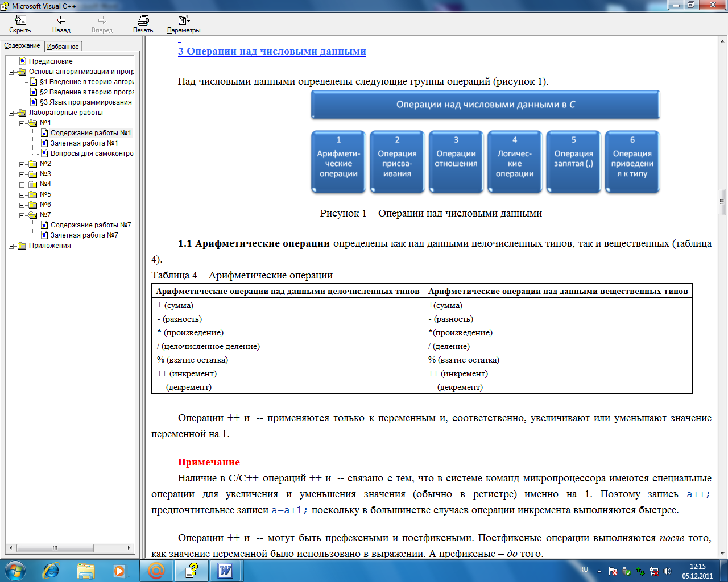728x582 pixels.
Task: Open Вопросы для самоконтроля item
Action: [x=92, y=153]
